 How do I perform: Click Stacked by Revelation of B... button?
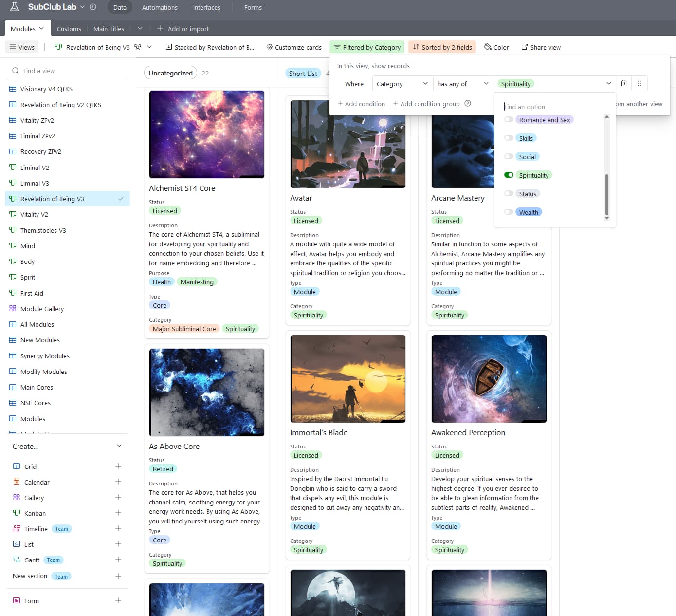point(210,47)
